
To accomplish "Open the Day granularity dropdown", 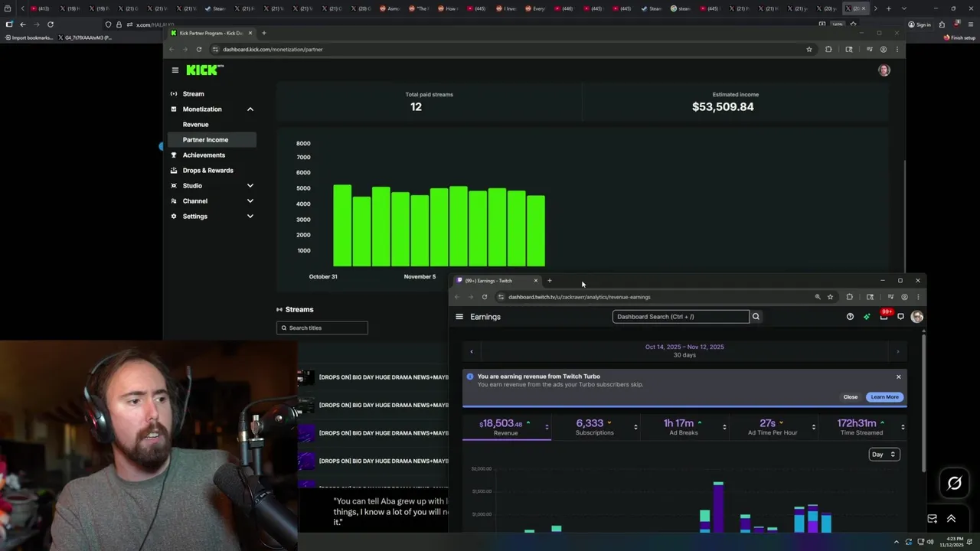I will point(884,455).
